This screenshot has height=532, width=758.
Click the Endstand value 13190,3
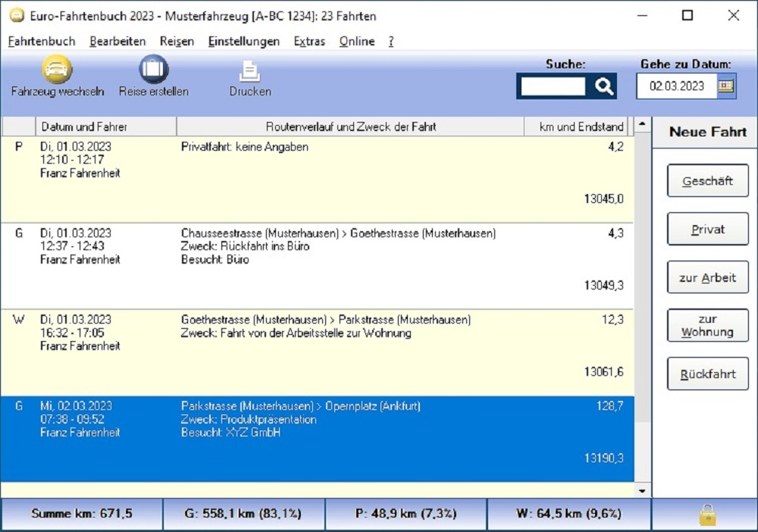click(x=604, y=458)
